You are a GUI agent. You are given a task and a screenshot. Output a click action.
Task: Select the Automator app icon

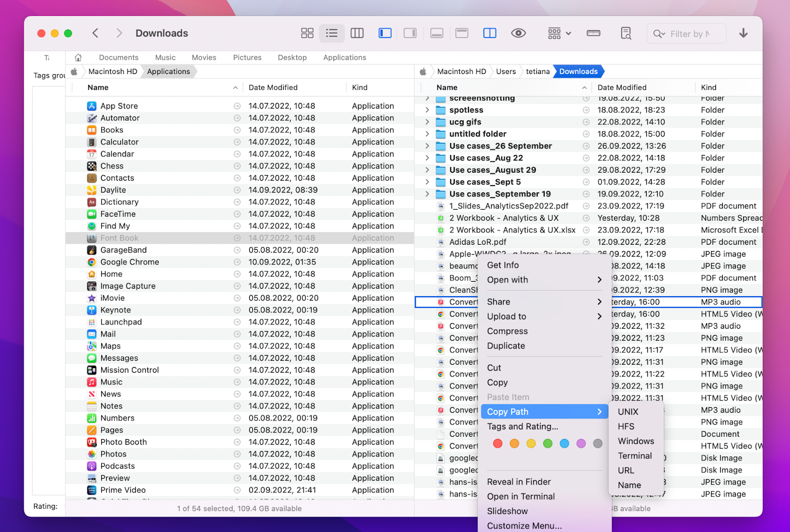92,118
